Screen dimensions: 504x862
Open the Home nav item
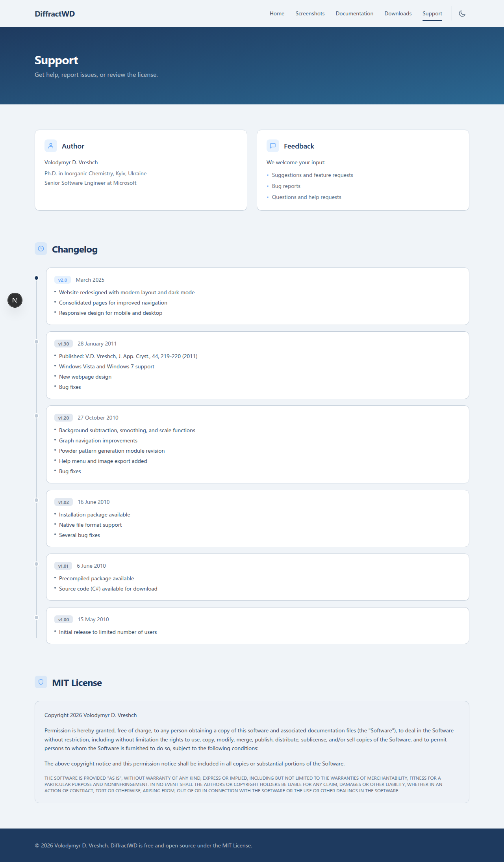click(x=277, y=13)
